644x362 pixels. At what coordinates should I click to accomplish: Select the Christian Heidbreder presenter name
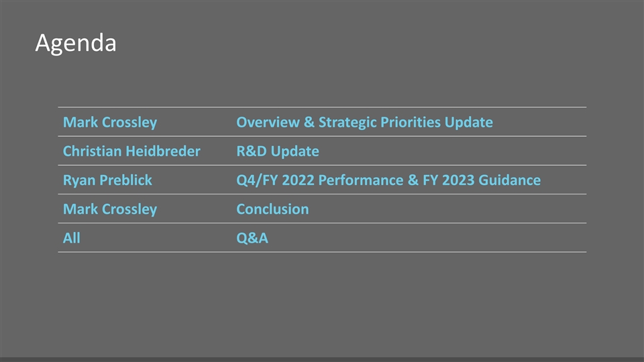pos(131,152)
